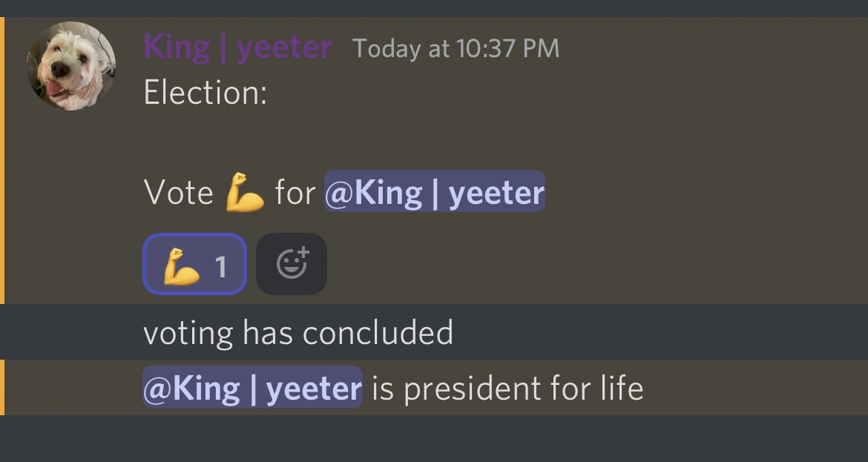The image size is (868, 462).
Task: Click the orange mention bar beside the president message
Action: 2,387
